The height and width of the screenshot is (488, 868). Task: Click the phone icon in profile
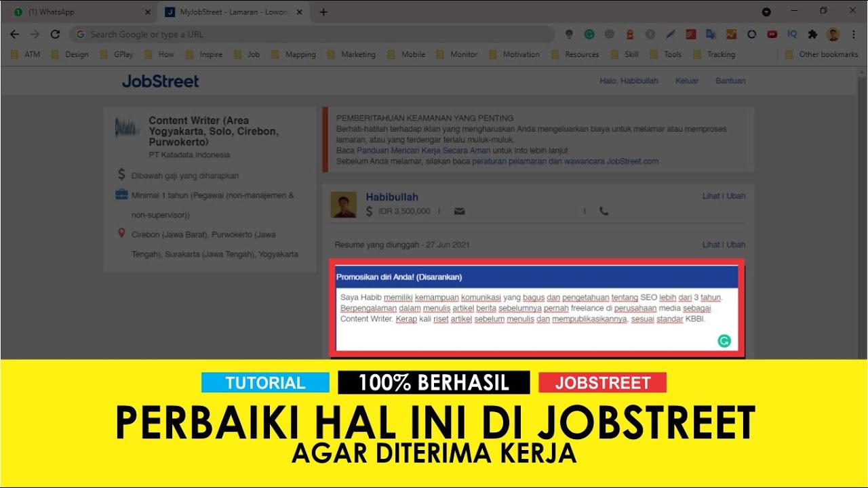(604, 211)
